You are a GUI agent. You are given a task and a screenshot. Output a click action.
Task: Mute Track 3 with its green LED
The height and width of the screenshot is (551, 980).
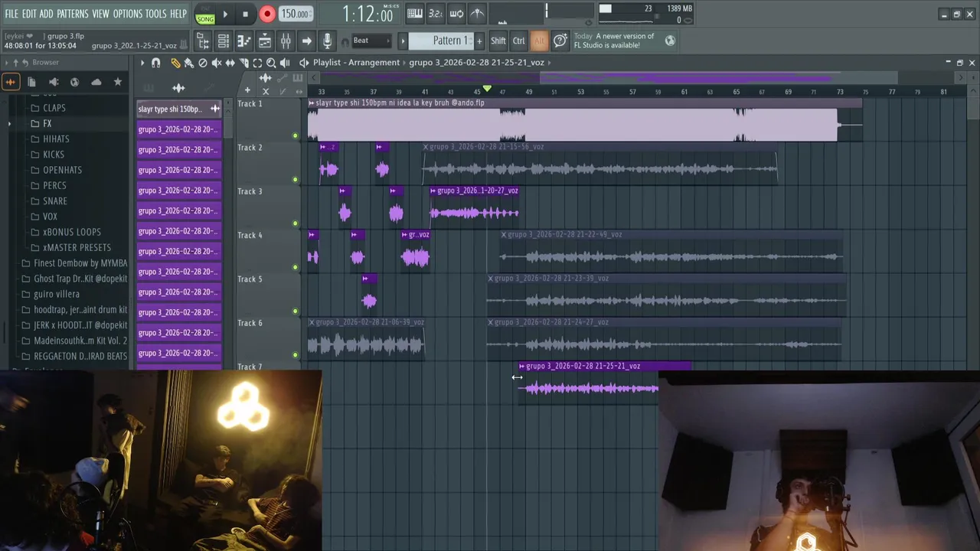(295, 223)
